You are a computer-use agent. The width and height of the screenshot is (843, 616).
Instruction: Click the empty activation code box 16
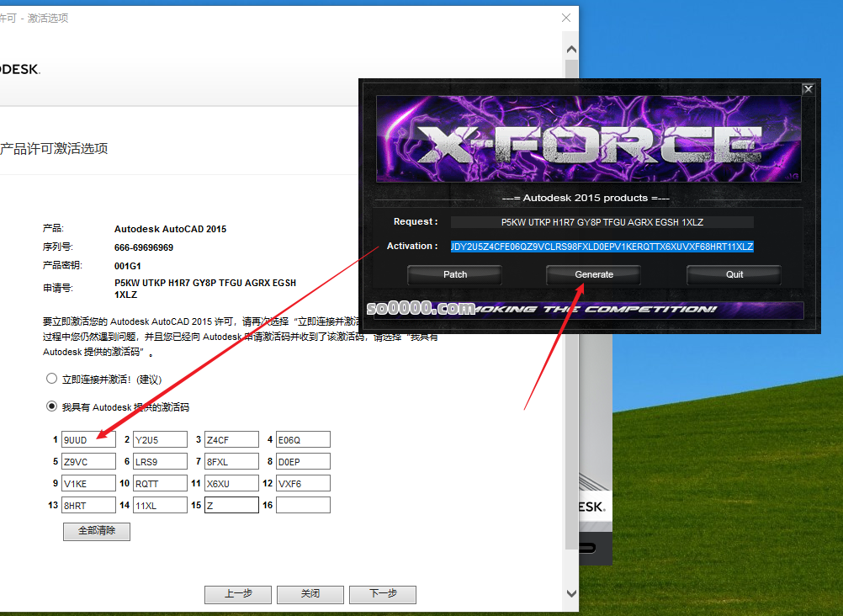coord(303,505)
